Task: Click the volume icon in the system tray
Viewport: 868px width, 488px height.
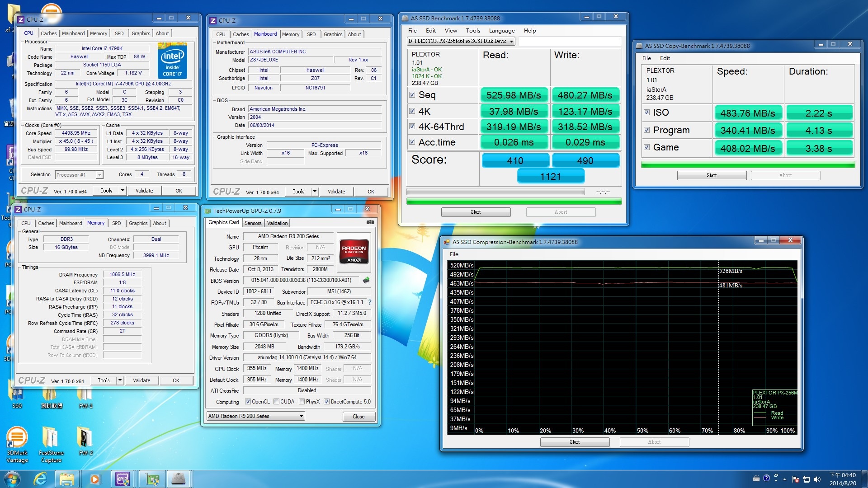Action: coord(816,479)
